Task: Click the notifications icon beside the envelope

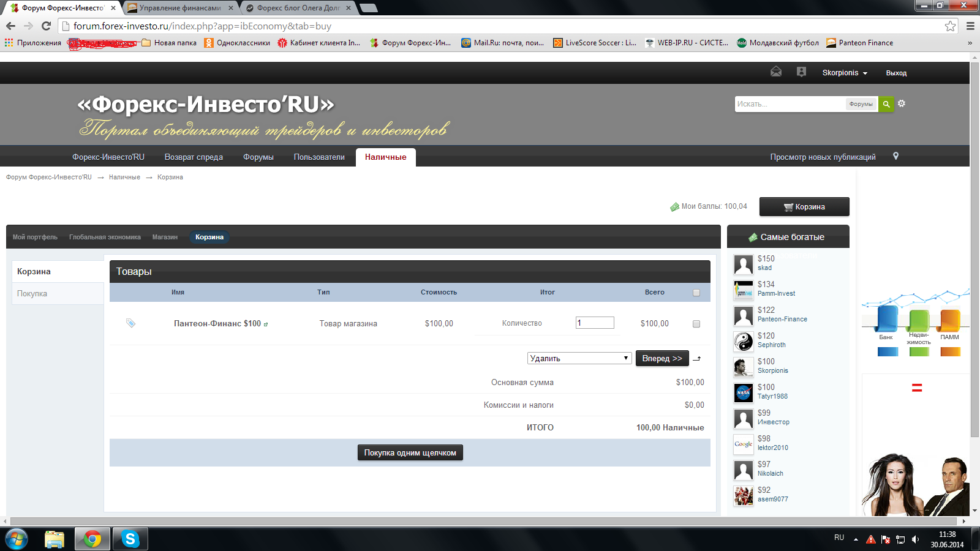Action: tap(801, 72)
